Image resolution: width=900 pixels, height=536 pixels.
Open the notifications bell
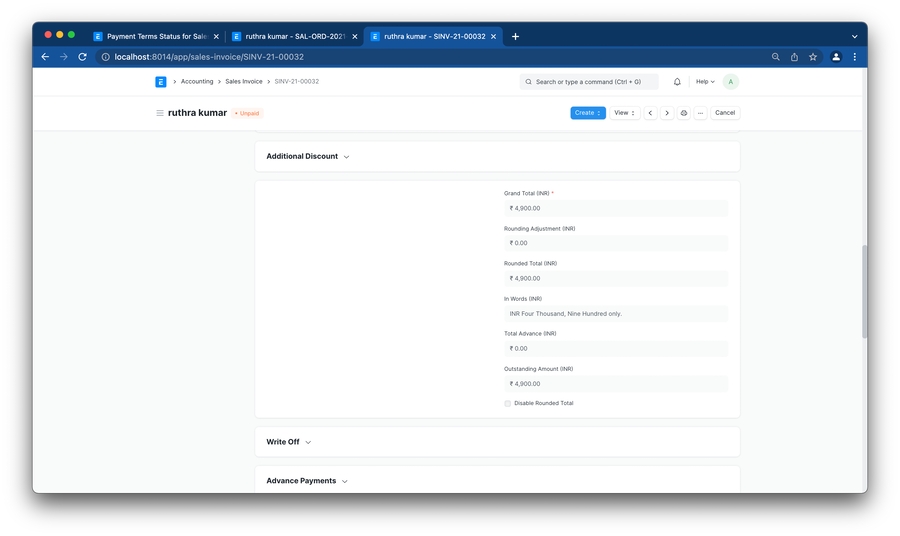pyautogui.click(x=677, y=82)
